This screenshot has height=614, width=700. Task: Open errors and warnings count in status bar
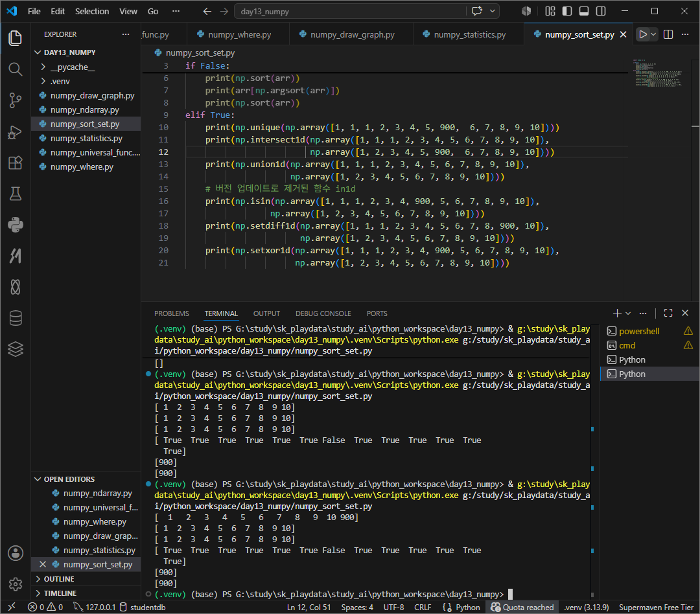point(45,607)
